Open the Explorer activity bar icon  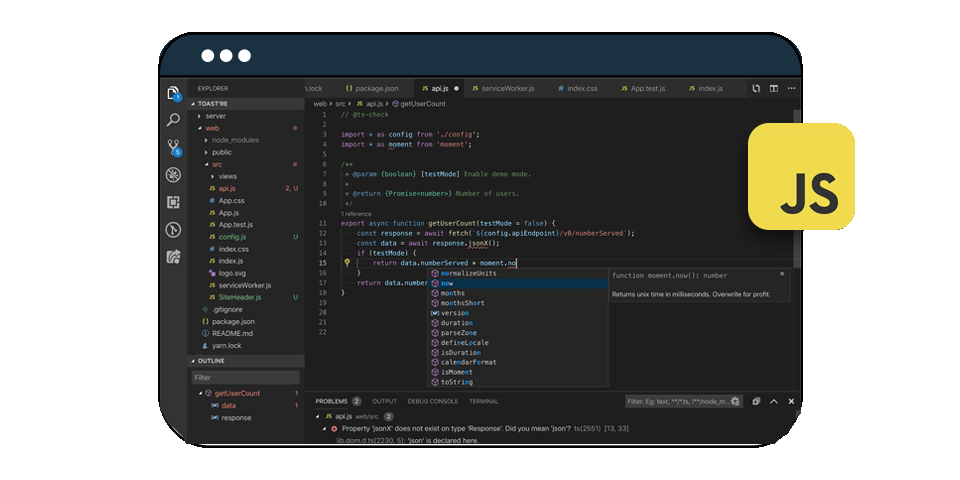(173, 93)
